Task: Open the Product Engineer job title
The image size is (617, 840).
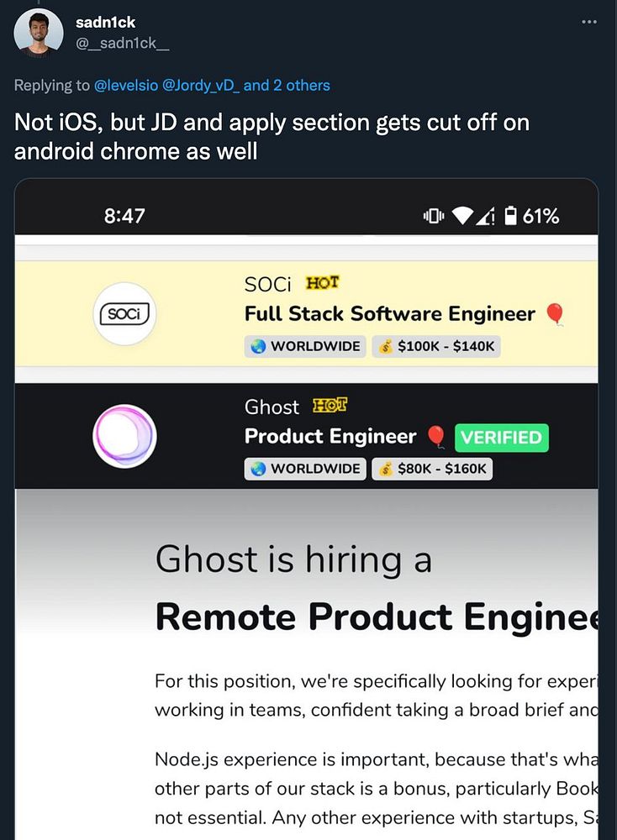Action: (330, 437)
